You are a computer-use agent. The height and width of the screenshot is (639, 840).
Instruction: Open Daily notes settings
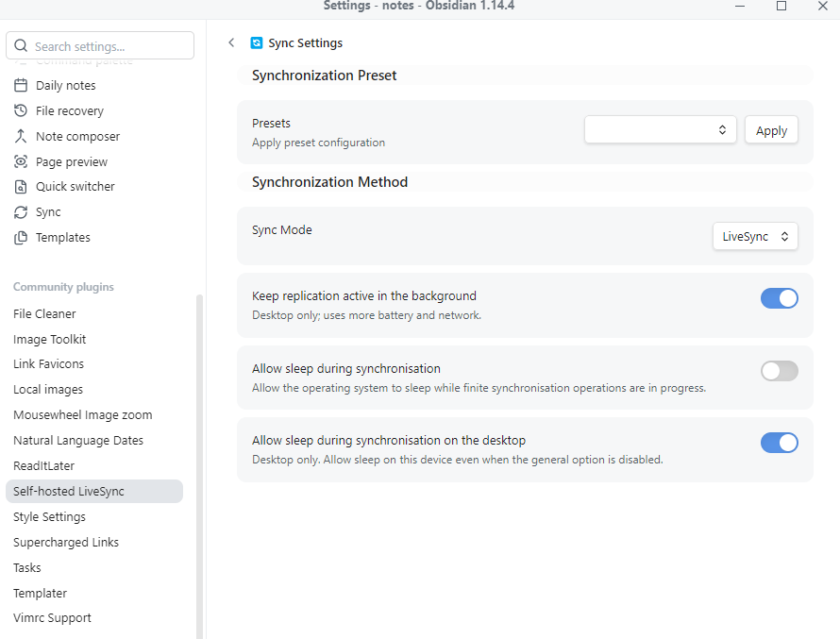point(94,85)
